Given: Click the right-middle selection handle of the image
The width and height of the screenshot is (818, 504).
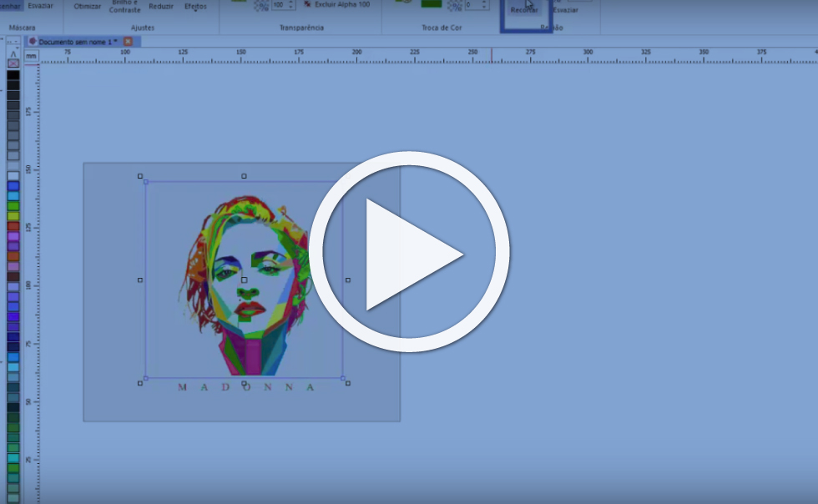Looking at the screenshot, I should click(348, 280).
